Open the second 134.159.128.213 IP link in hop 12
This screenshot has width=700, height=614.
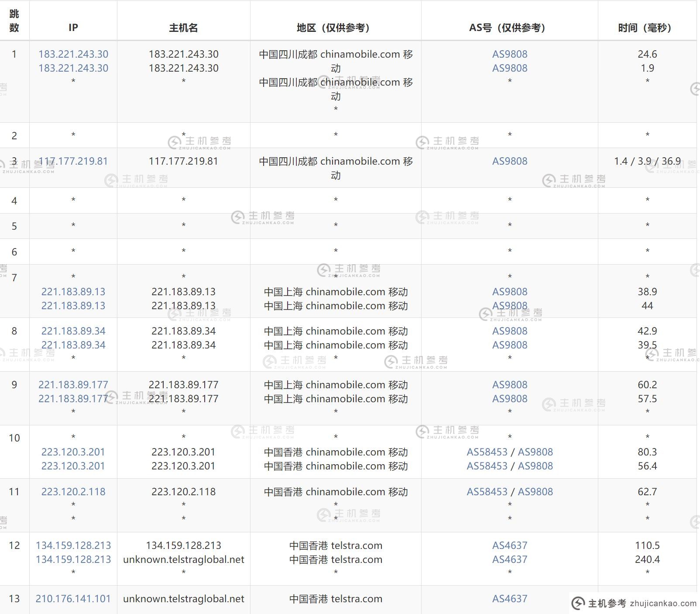[x=73, y=559]
